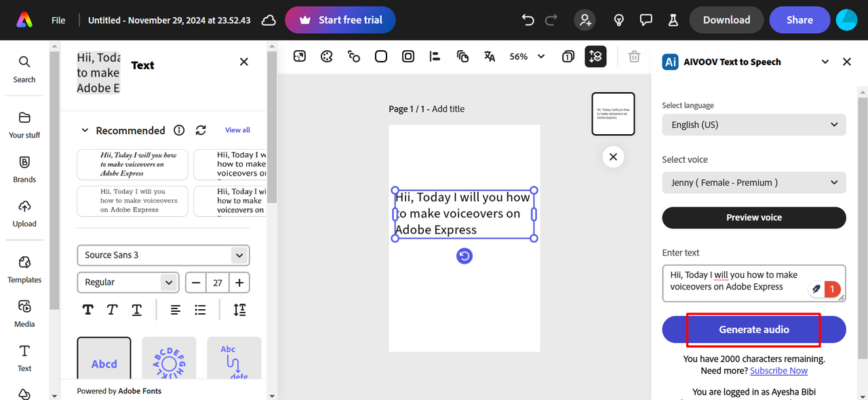Viewport: 868px width, 400px height.
Task: Open the Templates panel
Action: pos(24,270)
